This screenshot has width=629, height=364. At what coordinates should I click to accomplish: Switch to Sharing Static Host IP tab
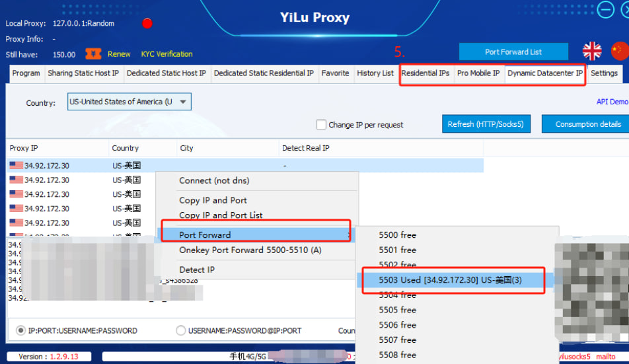(83, 73)
